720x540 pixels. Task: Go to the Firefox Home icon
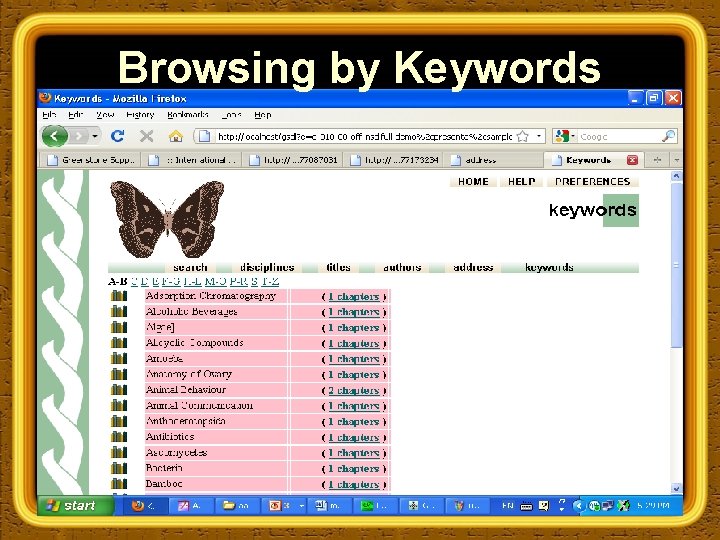pos(175,136)
